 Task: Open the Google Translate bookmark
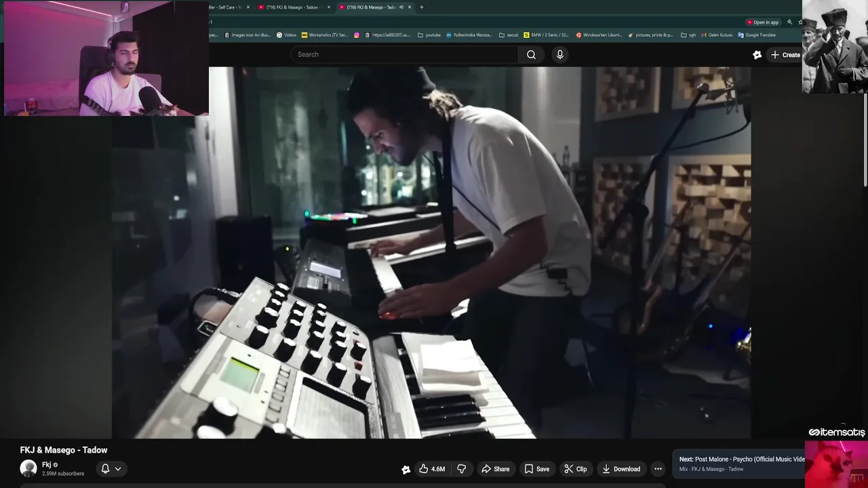tap(757, 35)
